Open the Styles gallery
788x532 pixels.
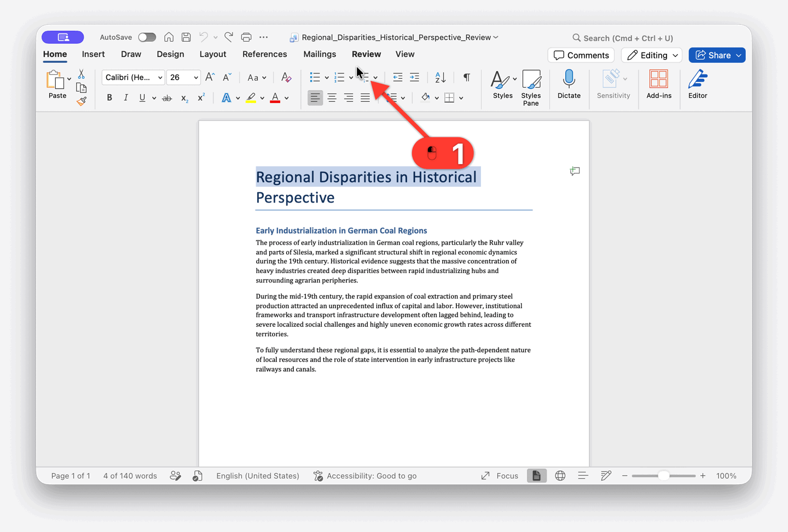[502, 84]
